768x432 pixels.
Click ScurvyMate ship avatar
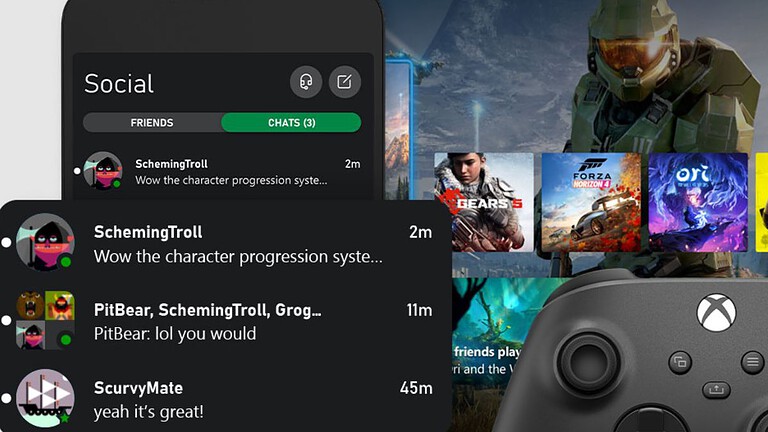coord(45,398)
